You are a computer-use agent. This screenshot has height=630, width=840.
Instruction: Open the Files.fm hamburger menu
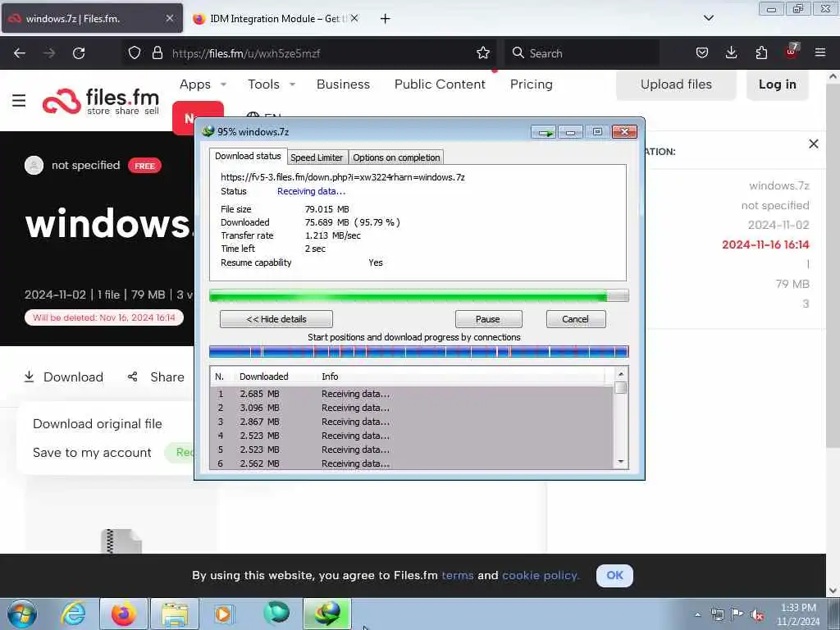(x=19, y=101)
